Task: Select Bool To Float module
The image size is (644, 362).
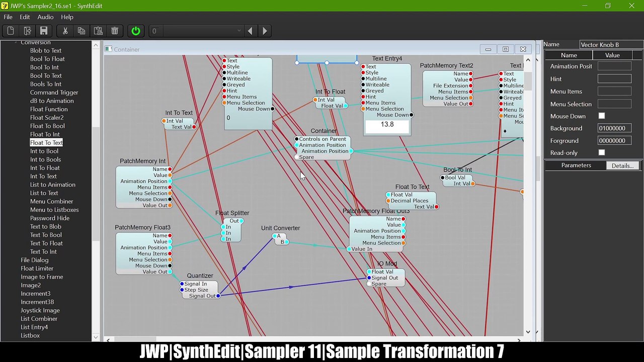Action: click(47, 59)
